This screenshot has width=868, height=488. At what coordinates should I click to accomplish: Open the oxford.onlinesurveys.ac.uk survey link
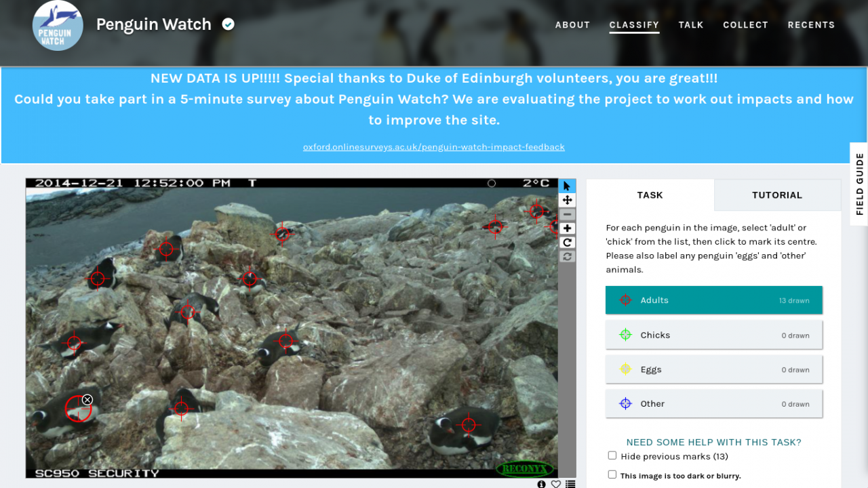pos(434,147)
